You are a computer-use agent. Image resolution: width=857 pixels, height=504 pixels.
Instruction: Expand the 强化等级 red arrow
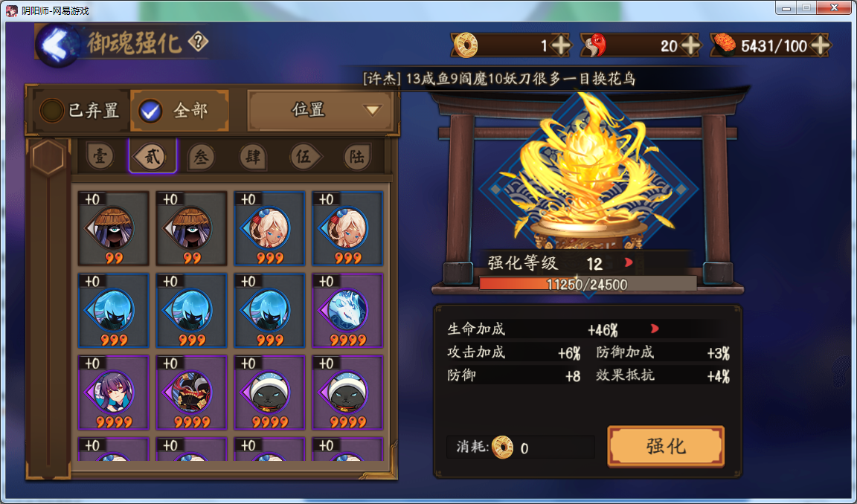pyautogui.click(x=629, y=262)
